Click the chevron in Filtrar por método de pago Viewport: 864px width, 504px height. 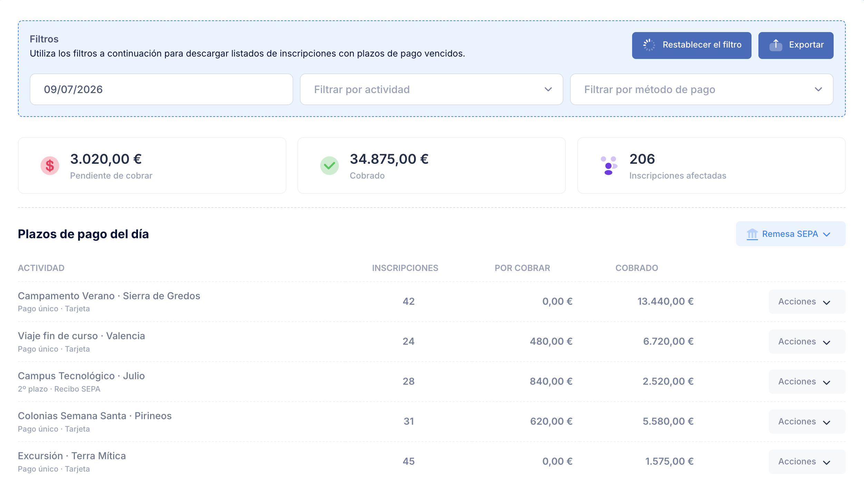click(818, 90)
